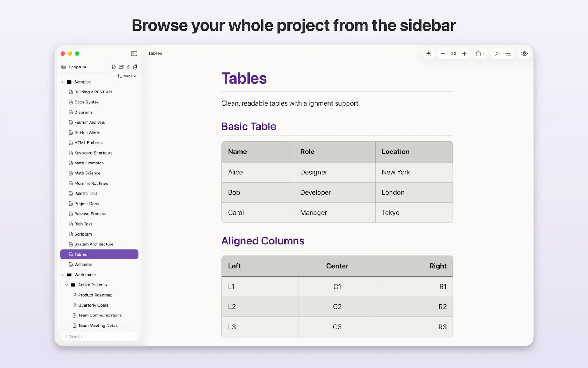The height and width of the screenshot is (368, 588).
Task: Click the Scriptum project name label
Action: 77,67
